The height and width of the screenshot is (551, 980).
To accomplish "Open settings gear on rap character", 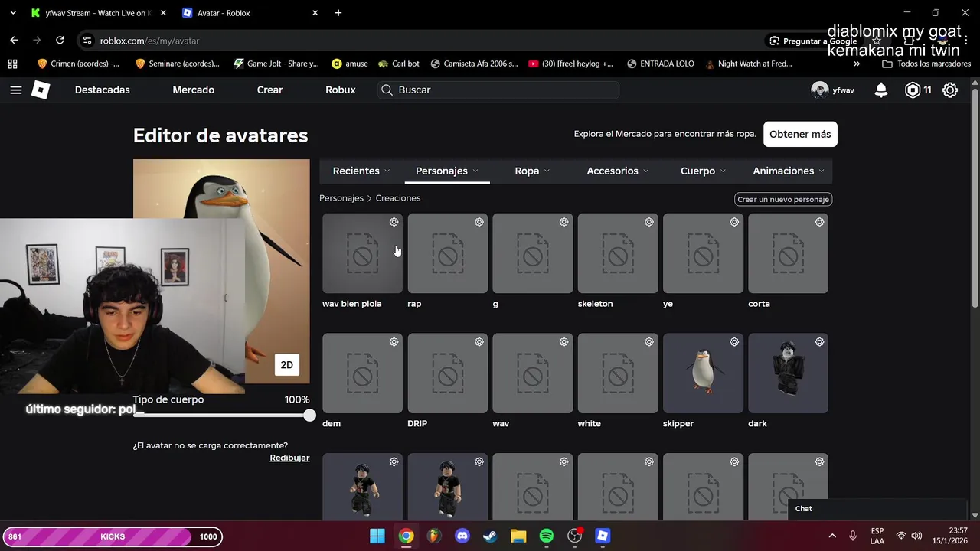I will click(x=479, y=222).
